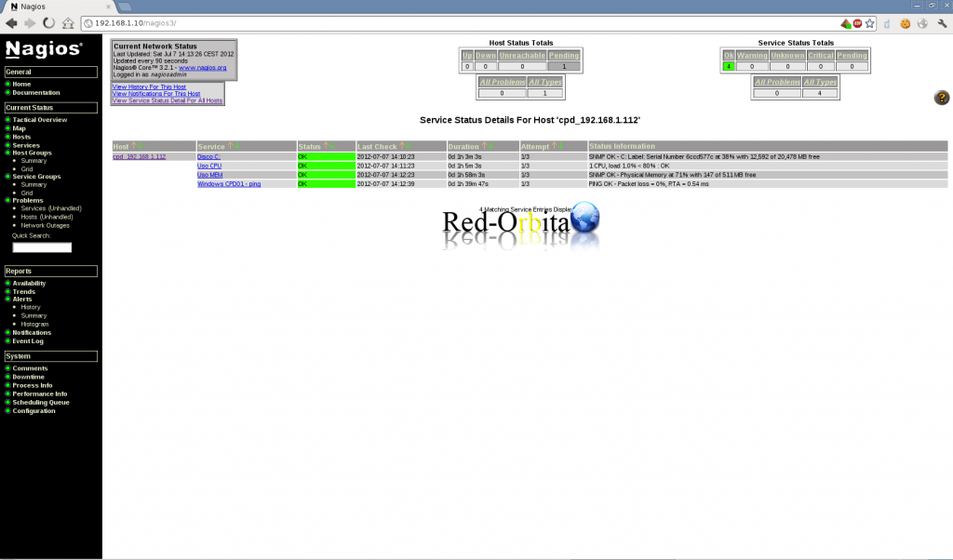Viewport: 953px width, 560px height.
Task: Click the green Ok service count cell
Action: (x=729, y=67)
